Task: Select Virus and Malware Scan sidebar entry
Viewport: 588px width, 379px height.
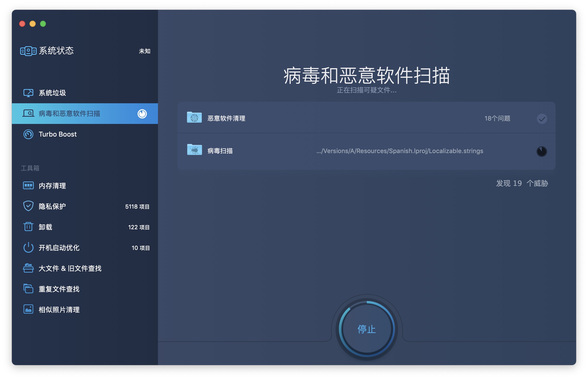Action: point(69,114)
